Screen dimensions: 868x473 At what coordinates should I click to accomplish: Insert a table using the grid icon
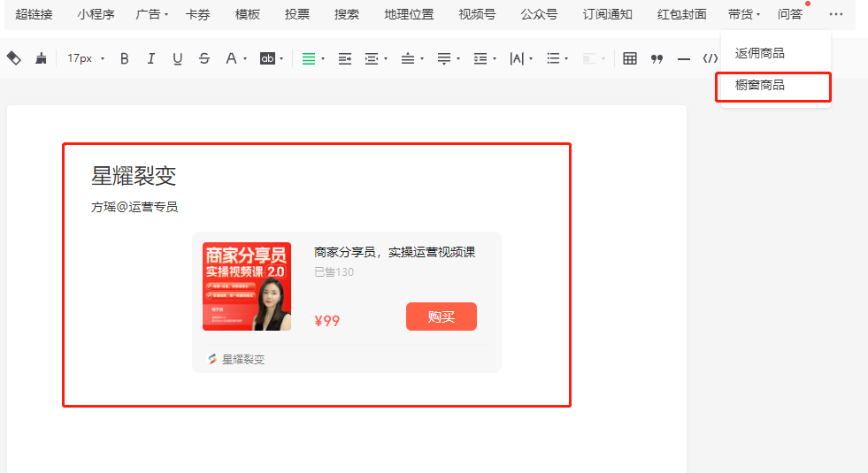point(630,58)
